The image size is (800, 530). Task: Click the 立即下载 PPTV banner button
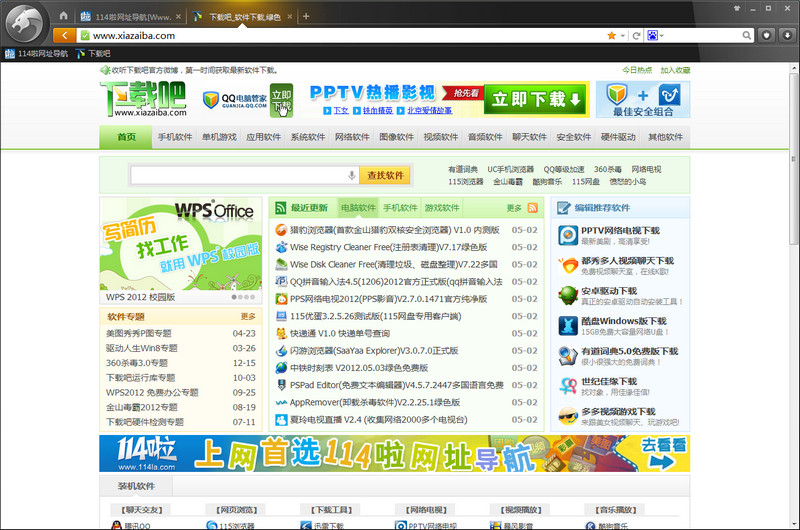click(535, 98)
